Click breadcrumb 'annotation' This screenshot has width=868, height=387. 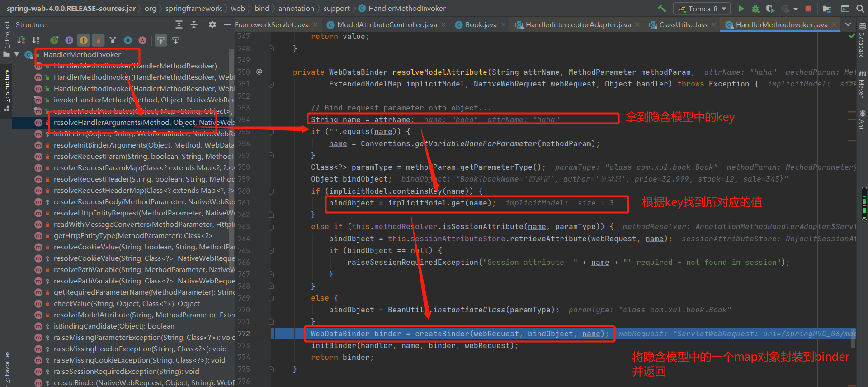tap(296, 8)
